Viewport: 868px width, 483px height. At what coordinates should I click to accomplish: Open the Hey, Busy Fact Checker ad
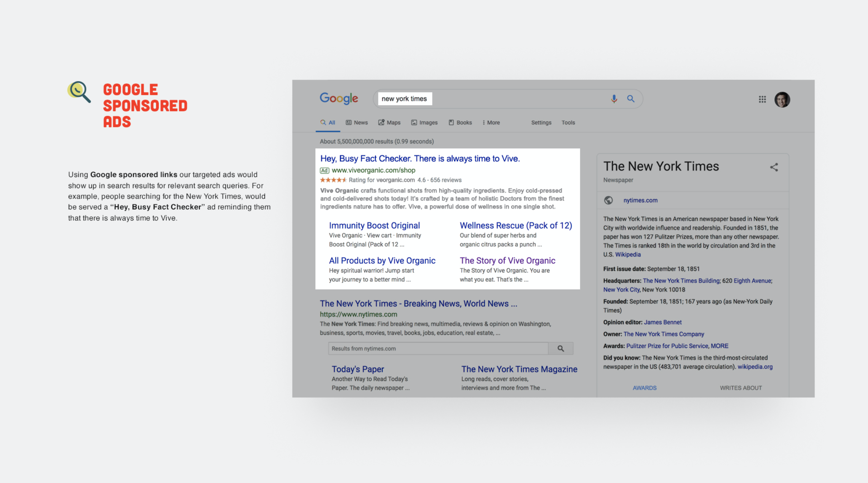point(420,158)
